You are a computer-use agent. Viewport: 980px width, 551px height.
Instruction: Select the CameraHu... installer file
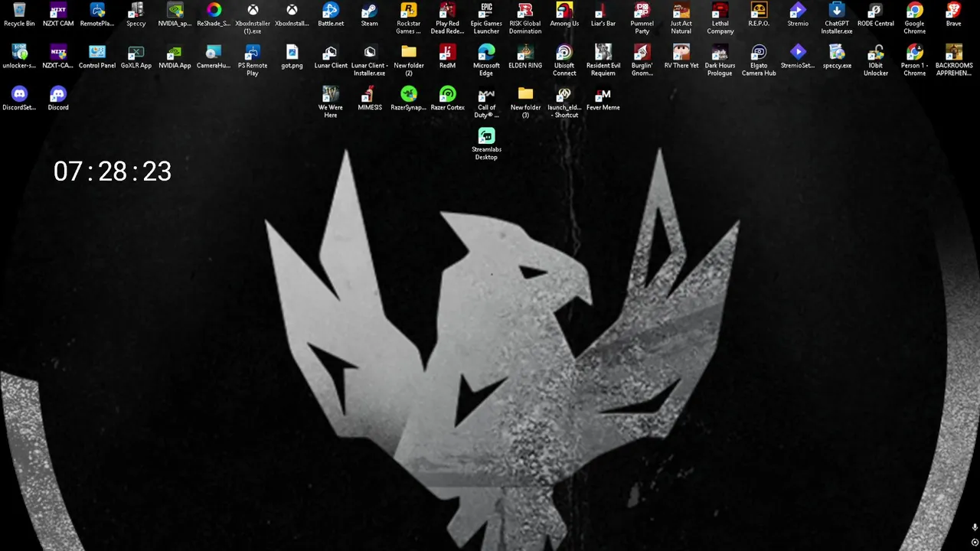214,57
